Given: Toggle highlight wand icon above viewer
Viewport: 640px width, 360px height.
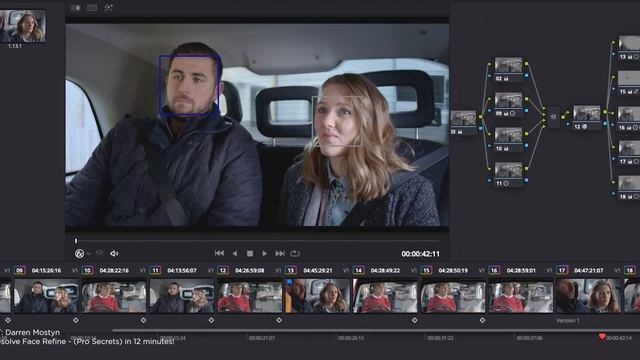Looking at the screenshot, I should (x=108, y=8).
